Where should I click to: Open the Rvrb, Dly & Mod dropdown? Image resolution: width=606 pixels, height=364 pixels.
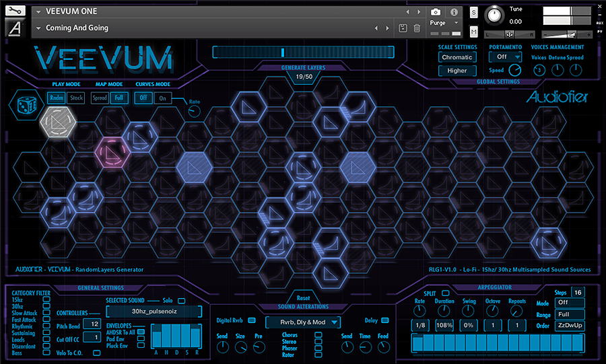point(302,322)
